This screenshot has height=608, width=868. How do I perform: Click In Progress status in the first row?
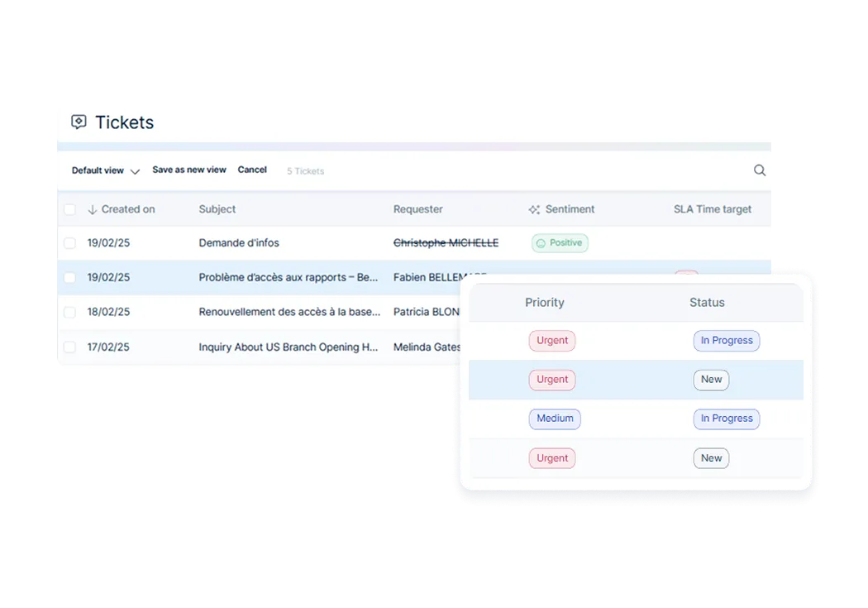point(727,341)
